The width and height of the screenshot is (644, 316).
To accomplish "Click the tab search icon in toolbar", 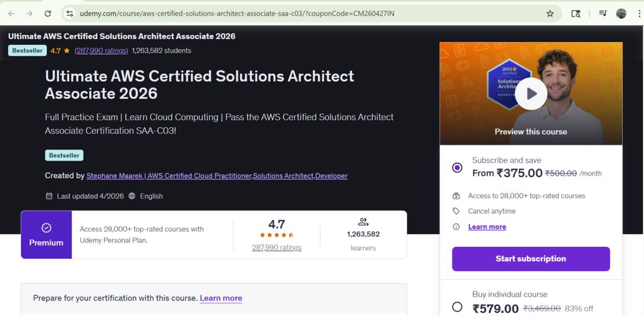I will (x=575, y=14).
